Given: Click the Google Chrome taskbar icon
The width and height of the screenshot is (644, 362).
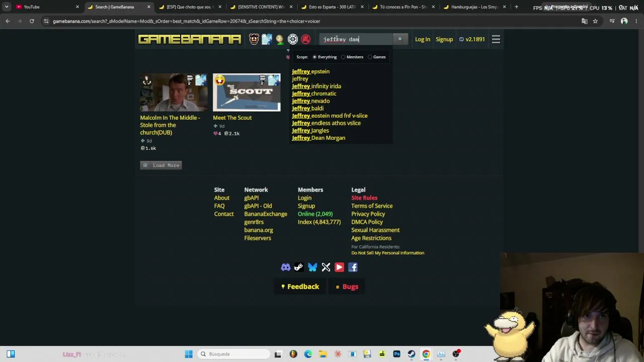Looking at the screenshot, I should 426,354.
